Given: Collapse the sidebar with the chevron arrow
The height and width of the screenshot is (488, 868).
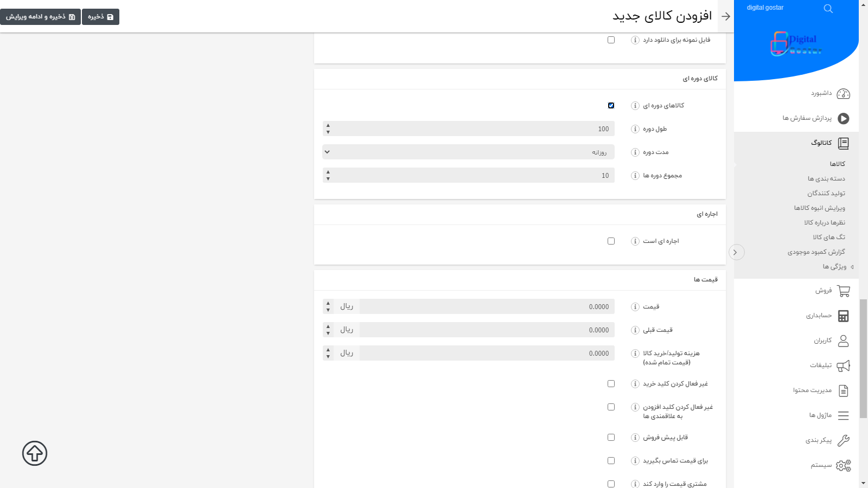Looking at the screenshot, I should pos(736,252).
